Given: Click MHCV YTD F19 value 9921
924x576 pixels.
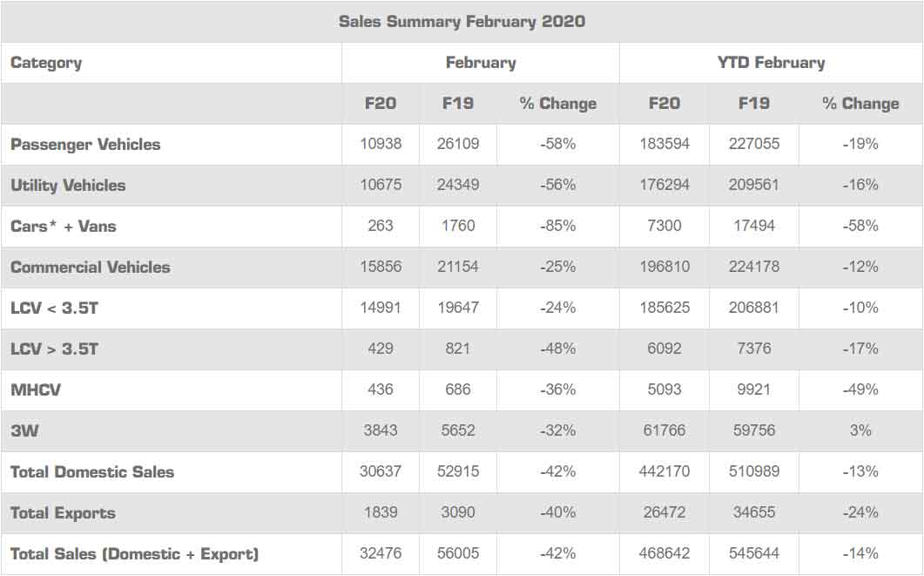Looking at the screenshot, I should click(x=753, y=390).
